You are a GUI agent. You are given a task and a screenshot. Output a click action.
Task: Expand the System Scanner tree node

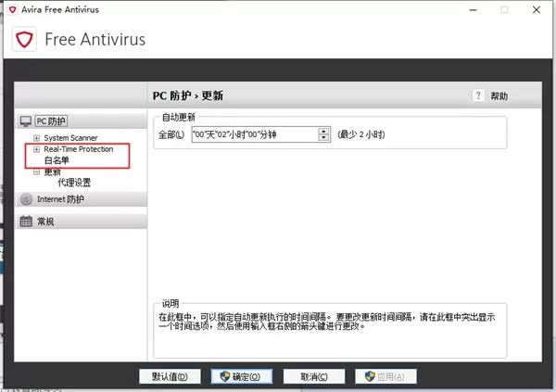pos(36,138)
